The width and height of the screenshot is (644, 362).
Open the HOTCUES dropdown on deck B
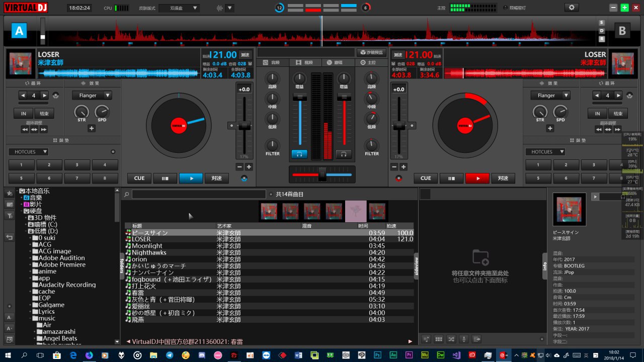(x=545, y=152)
